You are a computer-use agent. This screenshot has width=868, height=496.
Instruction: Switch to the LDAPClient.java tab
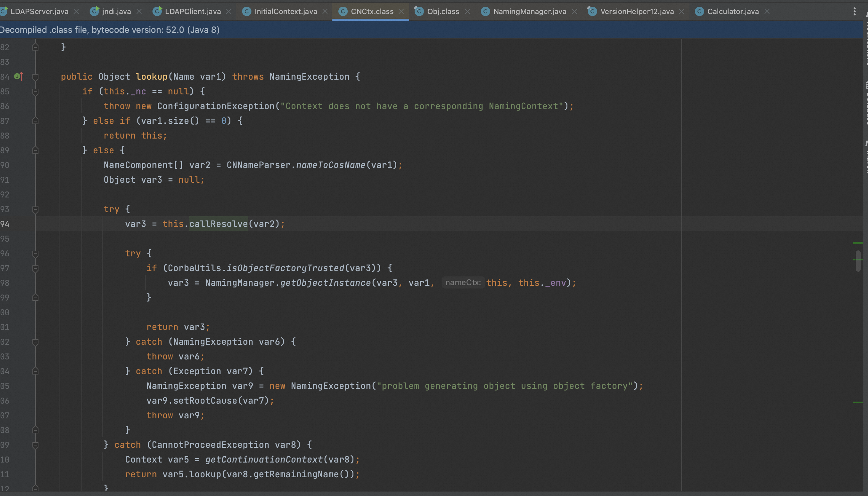193,11
